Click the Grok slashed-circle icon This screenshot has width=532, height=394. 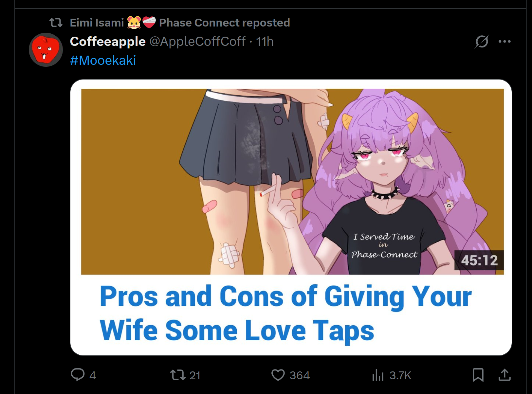pyautogui.click(x=482, y=42)
